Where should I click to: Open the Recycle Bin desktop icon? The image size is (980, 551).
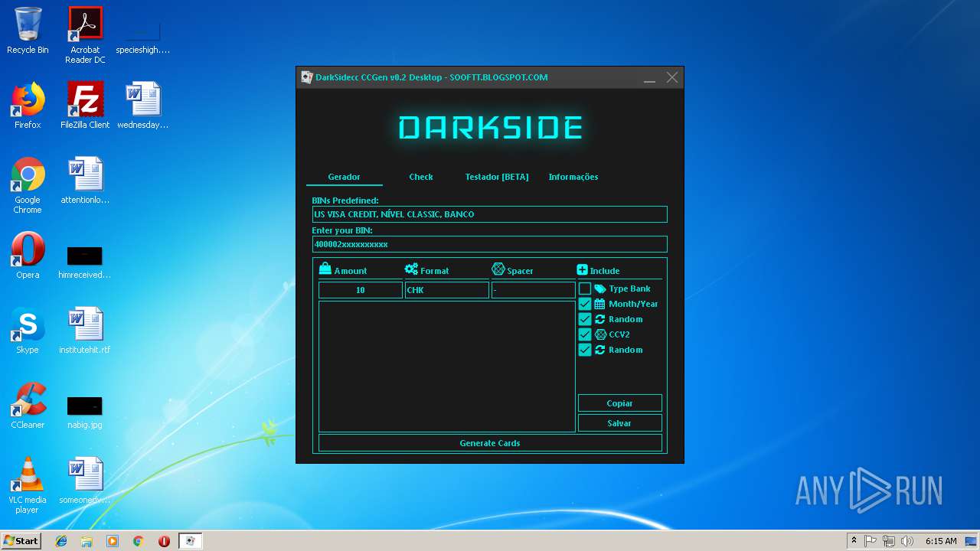click(x=28, y=31)
